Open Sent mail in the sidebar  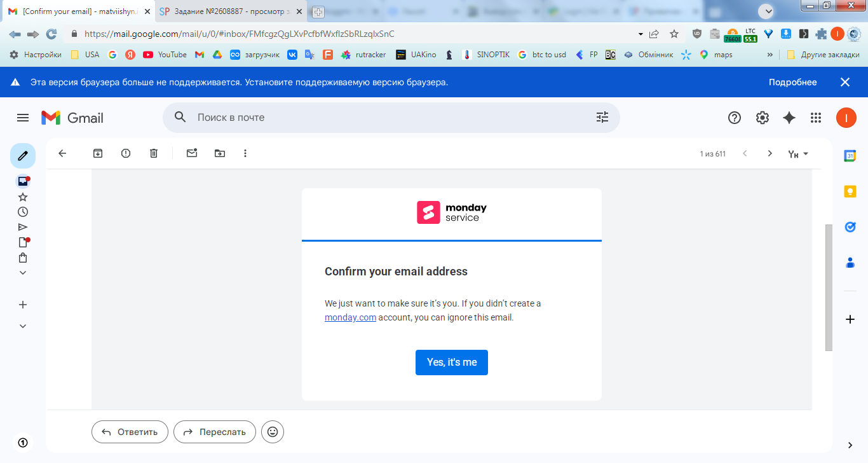23,227
